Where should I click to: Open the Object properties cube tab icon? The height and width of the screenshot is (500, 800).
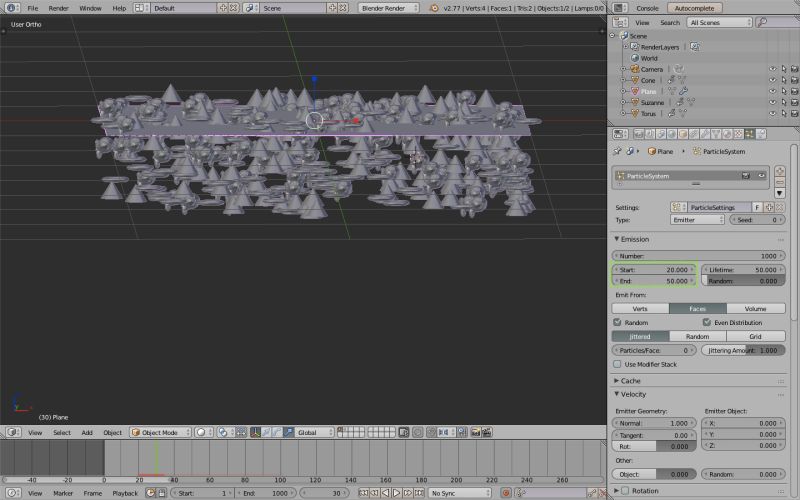pos(683,134)
